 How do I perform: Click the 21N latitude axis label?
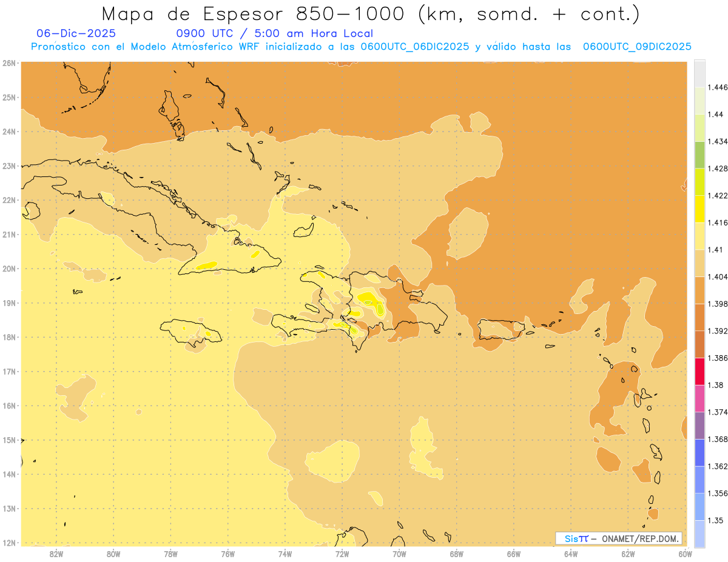[8, 234]
